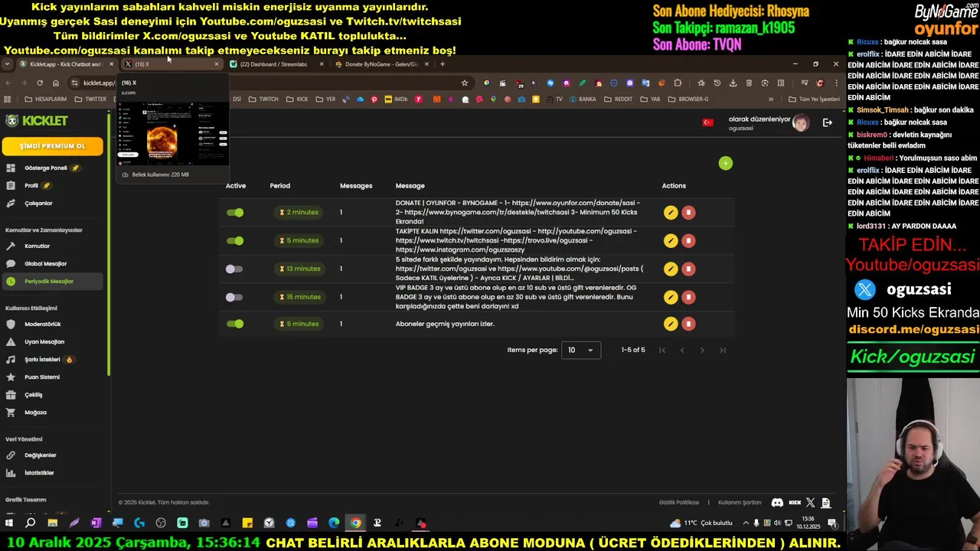Open the Gizlilik Politikası link
Image resolution: width=980 pixels, height=551 pixels.
[679, 503]
